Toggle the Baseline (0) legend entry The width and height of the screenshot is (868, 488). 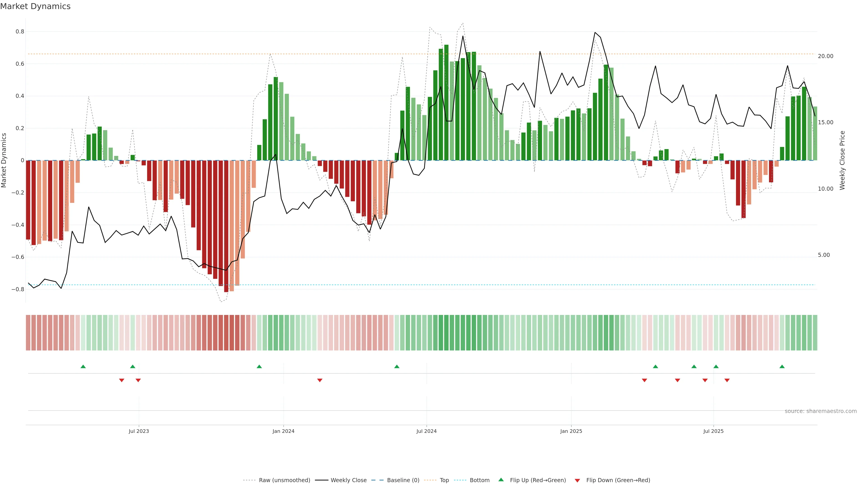point(403,480)
